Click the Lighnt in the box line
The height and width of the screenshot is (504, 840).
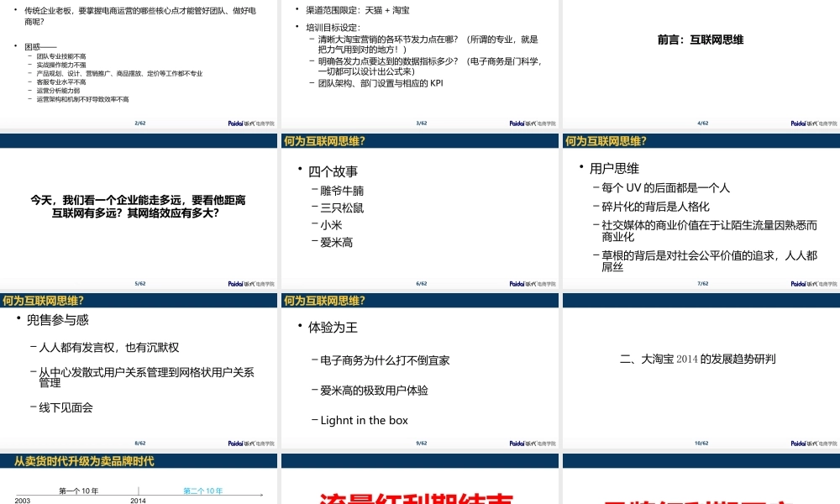pyautogui.click(x=364, y=420)
